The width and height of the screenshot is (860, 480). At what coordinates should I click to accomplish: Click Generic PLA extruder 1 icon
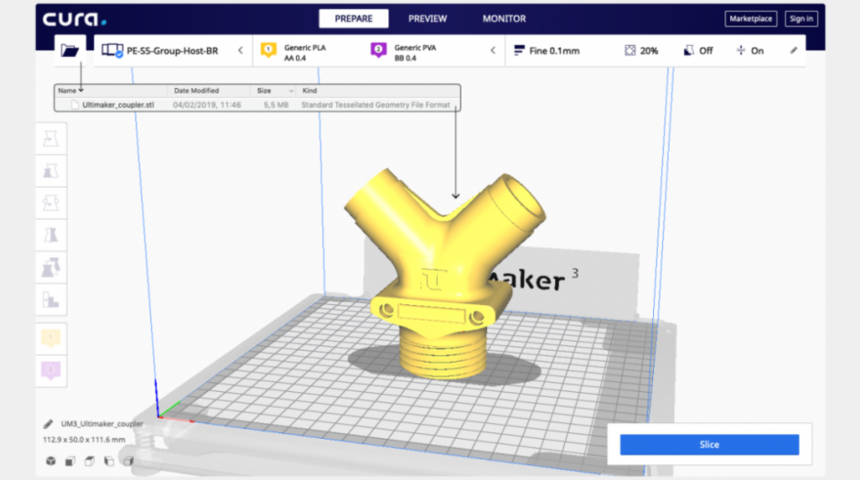pos(268,50)
